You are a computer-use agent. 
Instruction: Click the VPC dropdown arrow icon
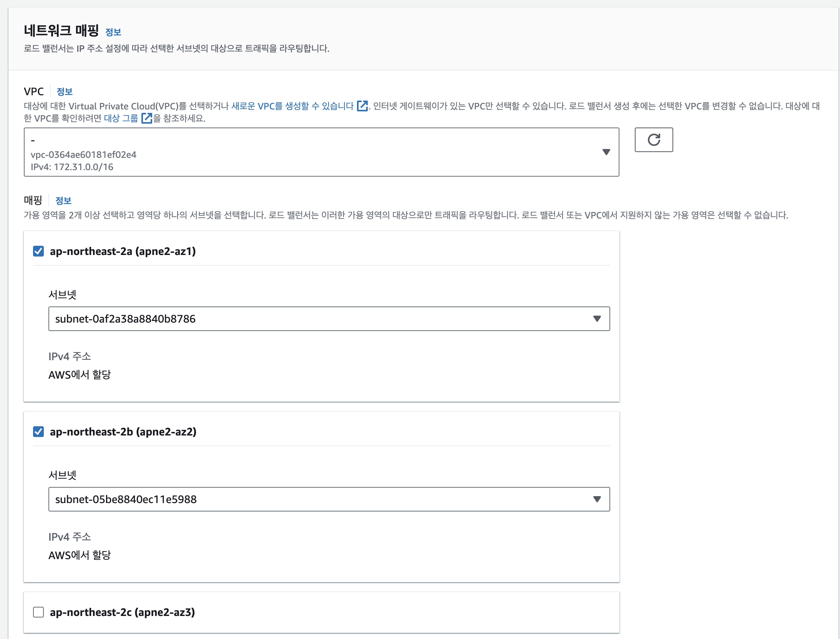[606, 152]
